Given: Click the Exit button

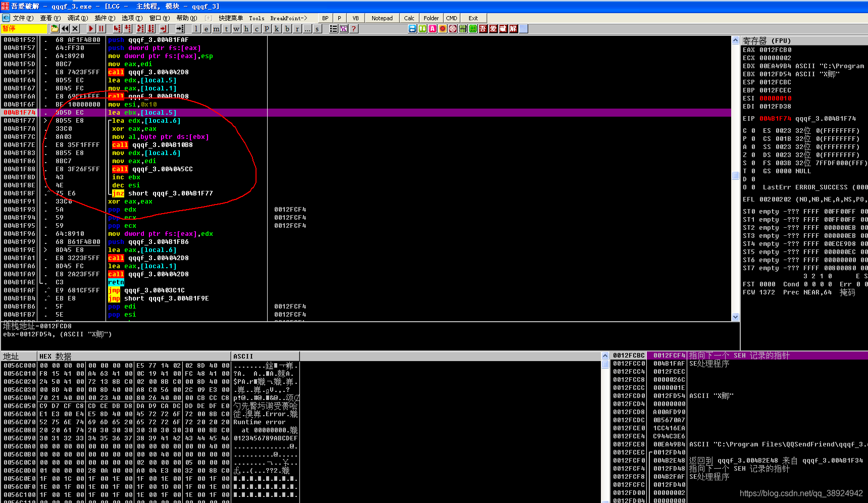Looking at the screenshot, I should tap(473, 18).
